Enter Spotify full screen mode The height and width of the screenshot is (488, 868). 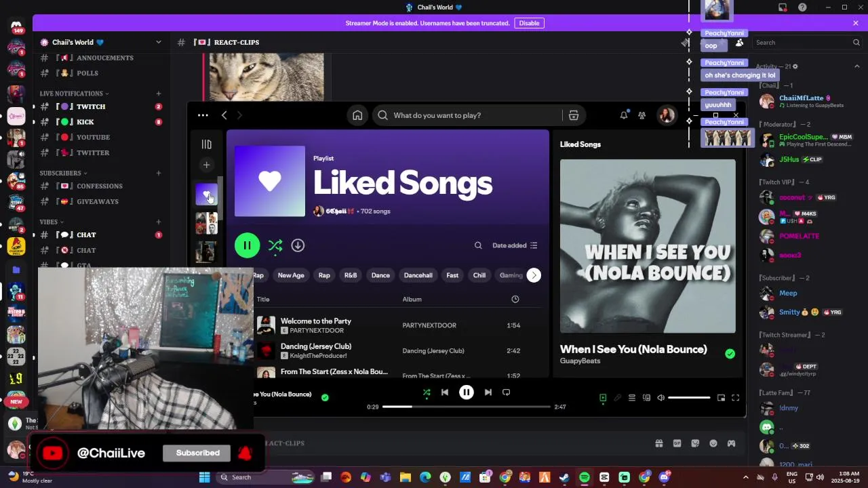coord(735,398)
